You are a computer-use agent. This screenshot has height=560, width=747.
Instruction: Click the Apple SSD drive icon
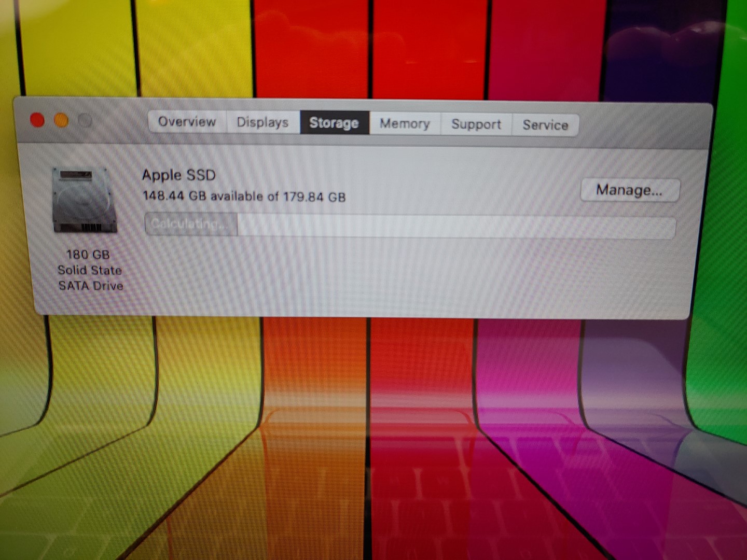(x=86, y=201)
